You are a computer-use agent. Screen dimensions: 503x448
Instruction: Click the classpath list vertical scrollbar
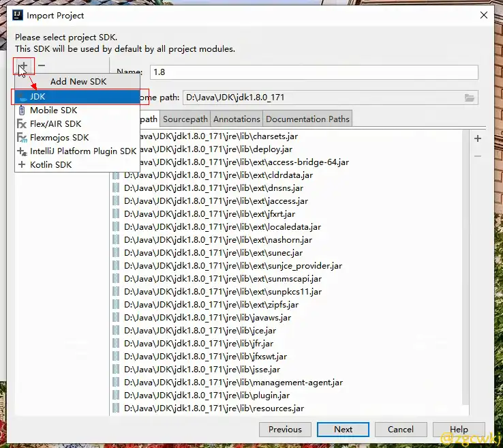(x=466, y=267)
